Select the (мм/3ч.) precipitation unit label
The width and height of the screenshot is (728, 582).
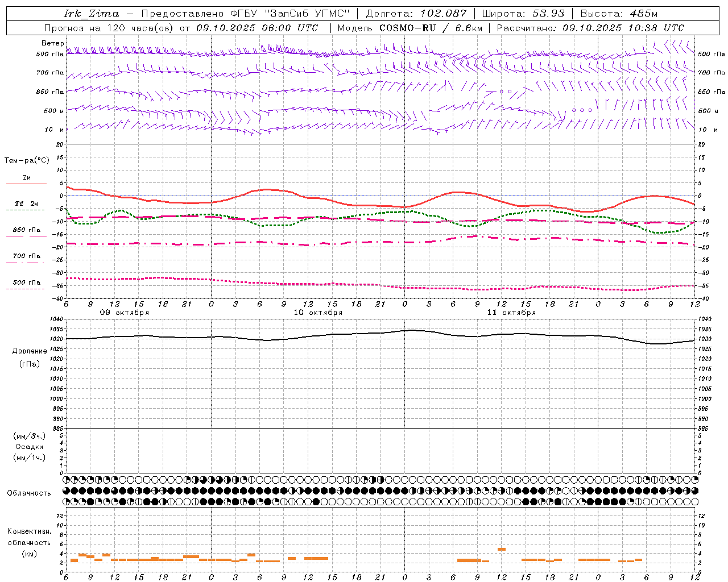point(30,436)
